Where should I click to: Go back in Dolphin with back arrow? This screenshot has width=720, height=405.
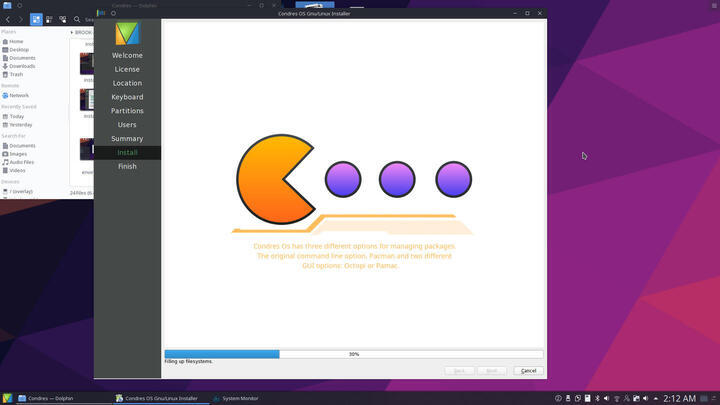click(8, 19)
